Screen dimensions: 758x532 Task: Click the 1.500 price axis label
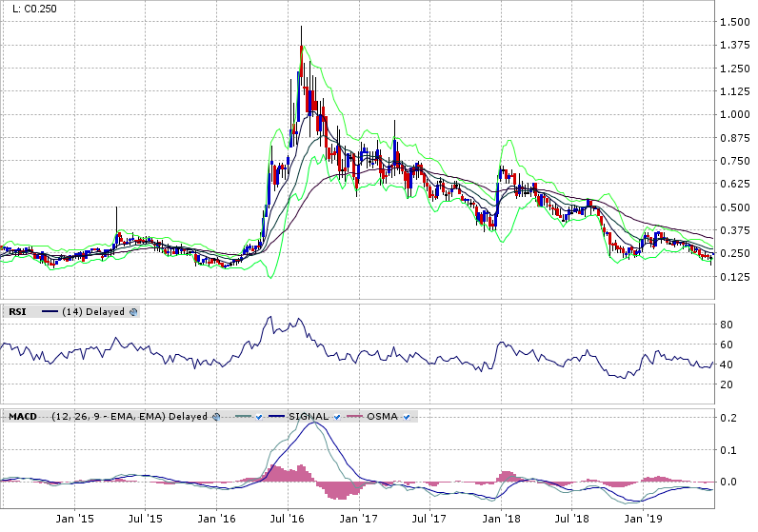tap(733, 22)
